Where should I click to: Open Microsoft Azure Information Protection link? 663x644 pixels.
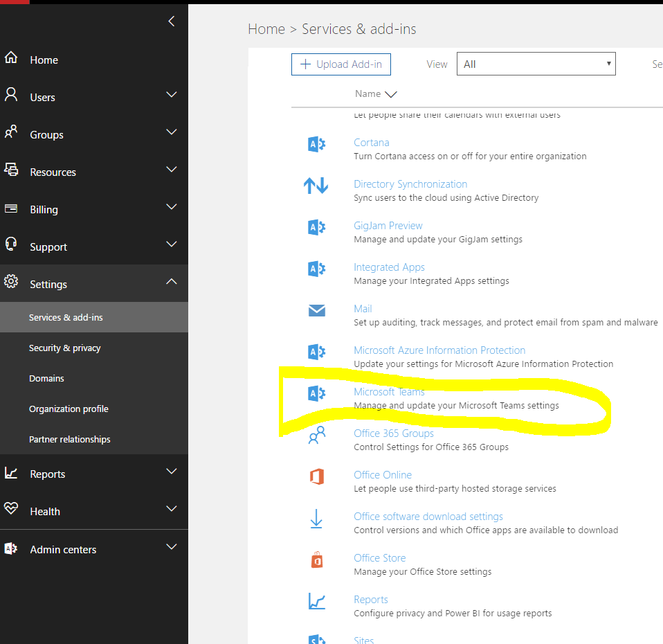click(439, 350)
